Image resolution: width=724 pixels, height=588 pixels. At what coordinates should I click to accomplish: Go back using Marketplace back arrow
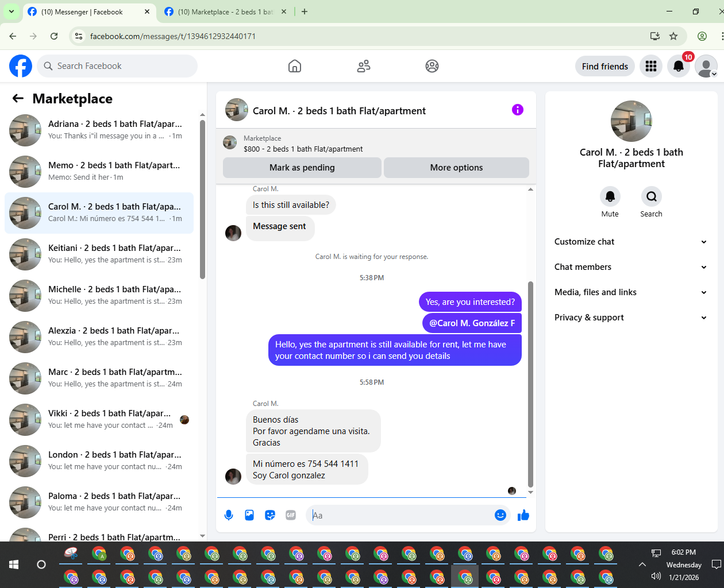tap(18, 98)
